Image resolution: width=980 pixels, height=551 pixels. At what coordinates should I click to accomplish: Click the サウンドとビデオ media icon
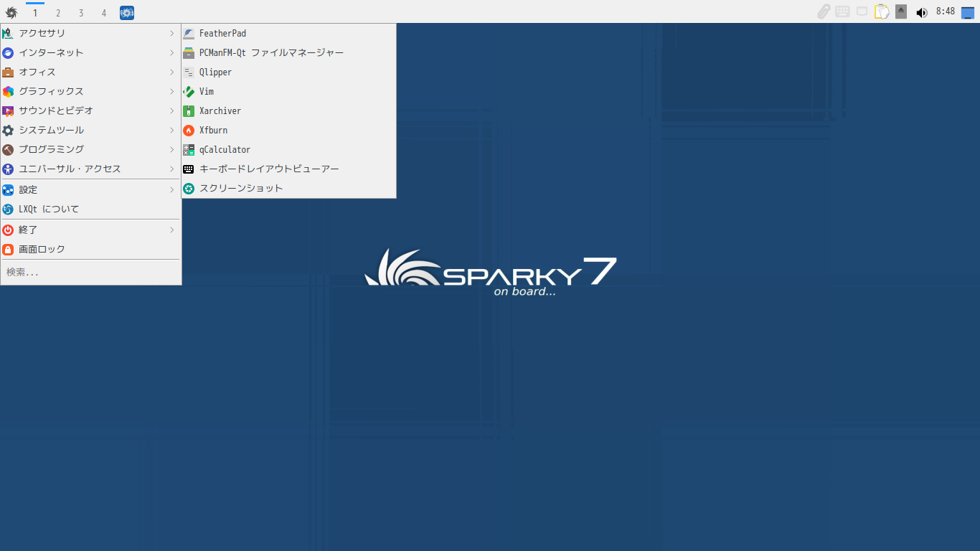tap(8, 111)
